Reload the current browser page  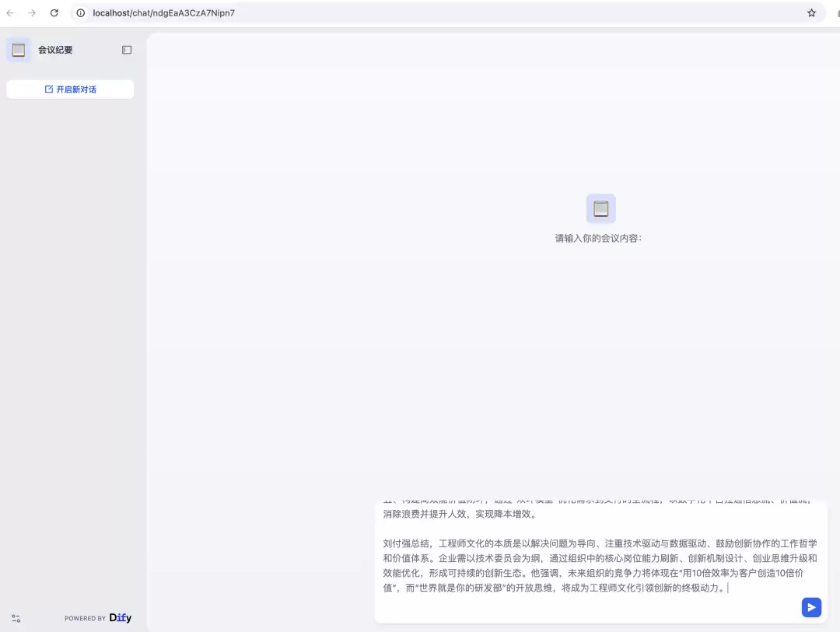point(54,13)
